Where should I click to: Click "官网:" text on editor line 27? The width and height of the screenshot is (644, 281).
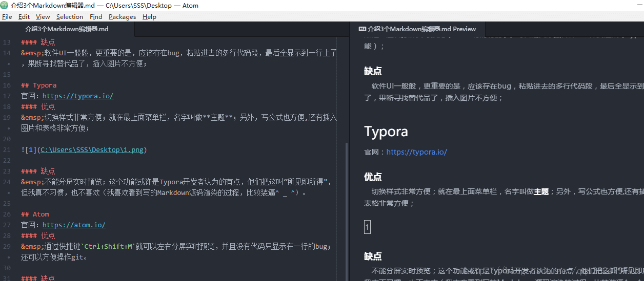point(31,225)
